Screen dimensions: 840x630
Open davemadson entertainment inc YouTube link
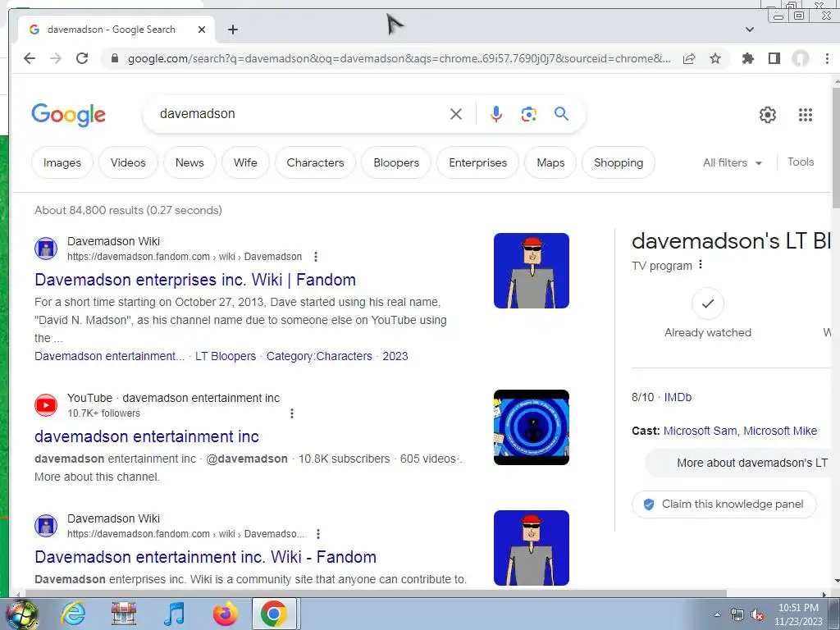coord(147,436)
